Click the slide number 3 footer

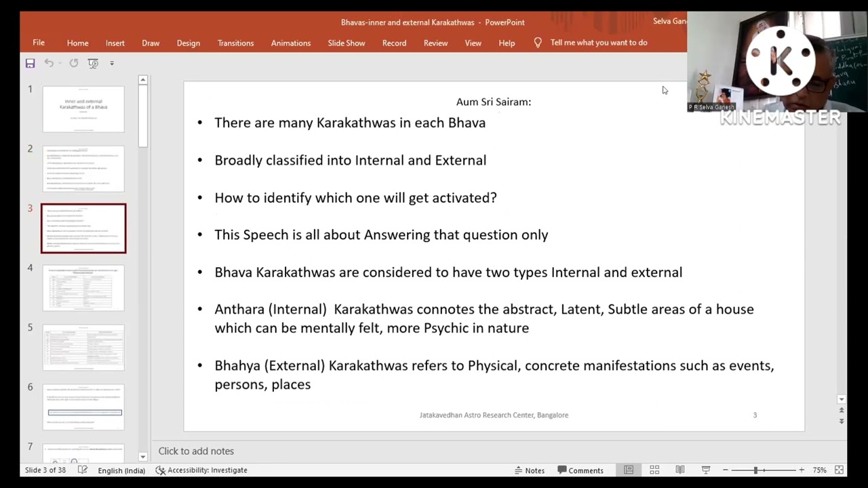pos(755,415)
